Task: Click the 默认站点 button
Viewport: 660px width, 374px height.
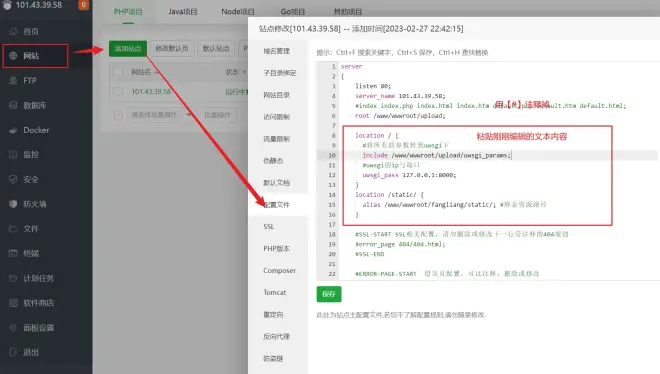Action: coord(216,48)
